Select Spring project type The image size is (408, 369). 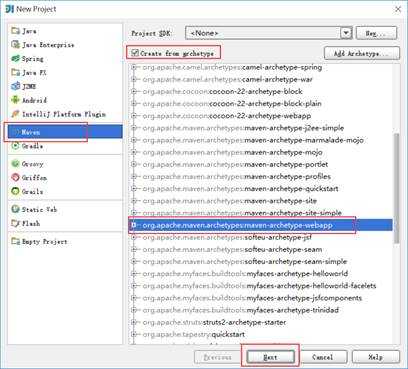(65, 59)
